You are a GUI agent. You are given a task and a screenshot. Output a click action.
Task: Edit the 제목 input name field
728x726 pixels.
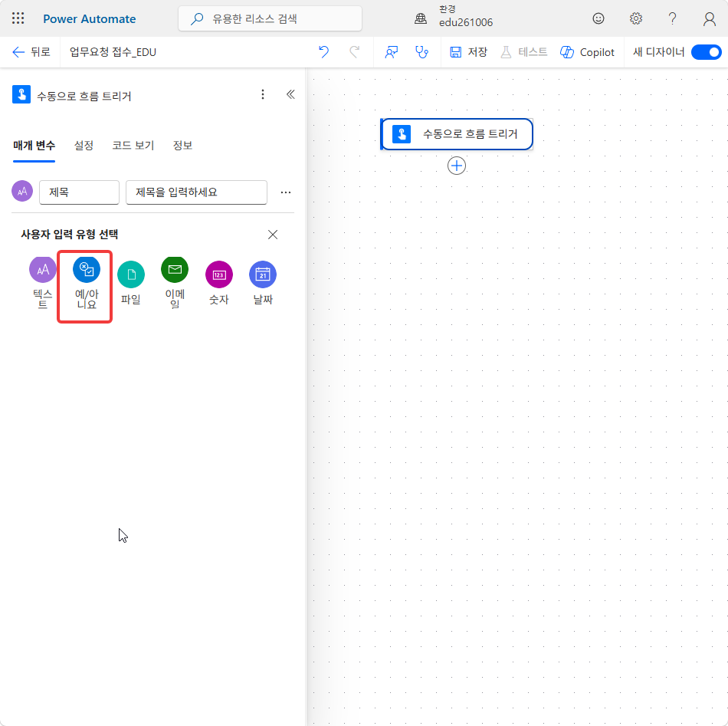coord(80,192)
